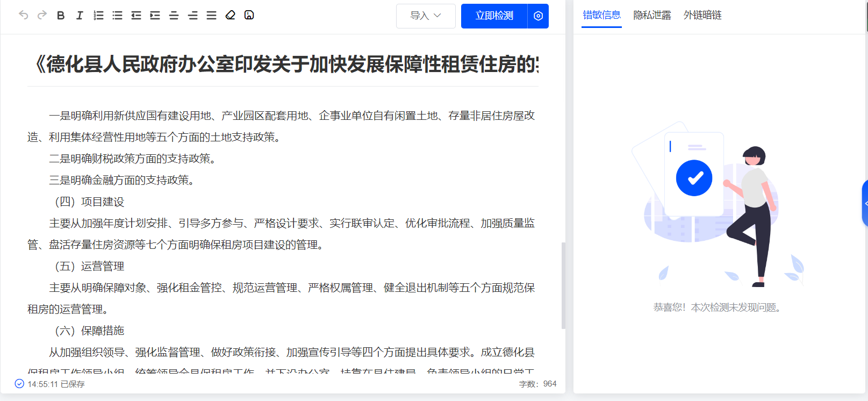Image resolution: width=868 pixels, height=401 pixels.
Task: Click the editor's vertical scrollbar
Action: coord(563,285)
